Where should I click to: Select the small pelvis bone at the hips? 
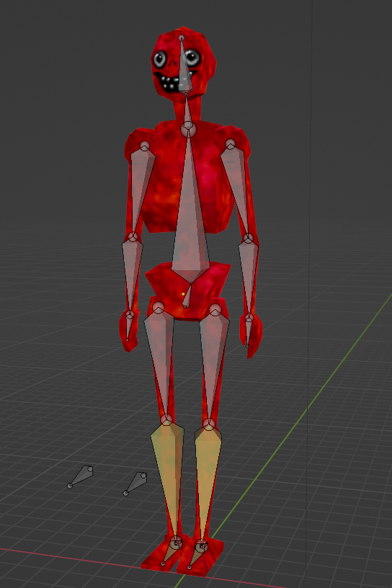(187, 296)
